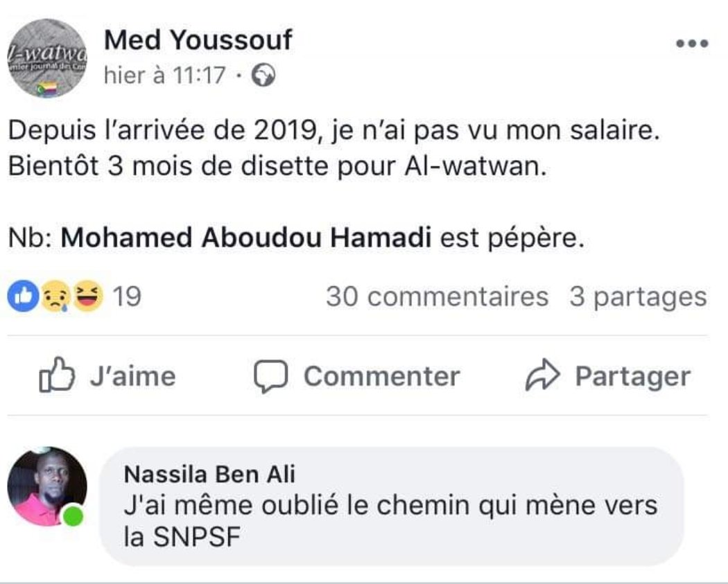Open tagged profile Mohamed Aboudou Hamadi
Viewport: 728px width, 584px height.
247,238
